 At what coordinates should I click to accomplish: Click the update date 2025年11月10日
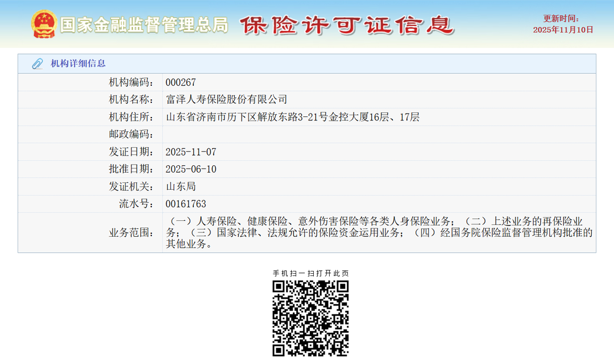coord(563,30)
